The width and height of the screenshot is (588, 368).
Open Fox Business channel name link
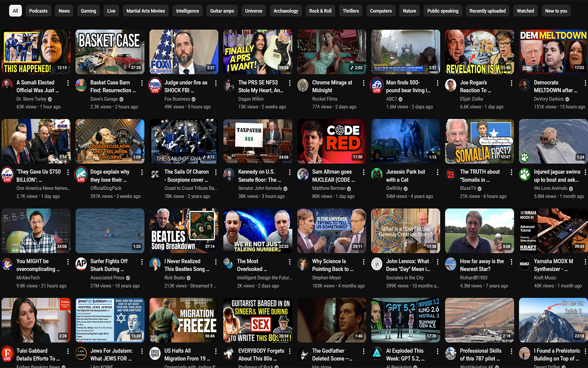point(177,99)
